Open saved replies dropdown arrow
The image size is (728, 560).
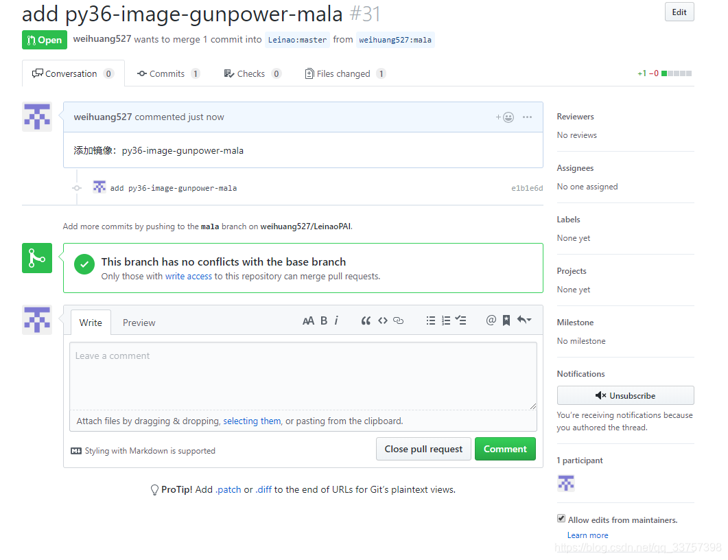(x=524, y=320)
